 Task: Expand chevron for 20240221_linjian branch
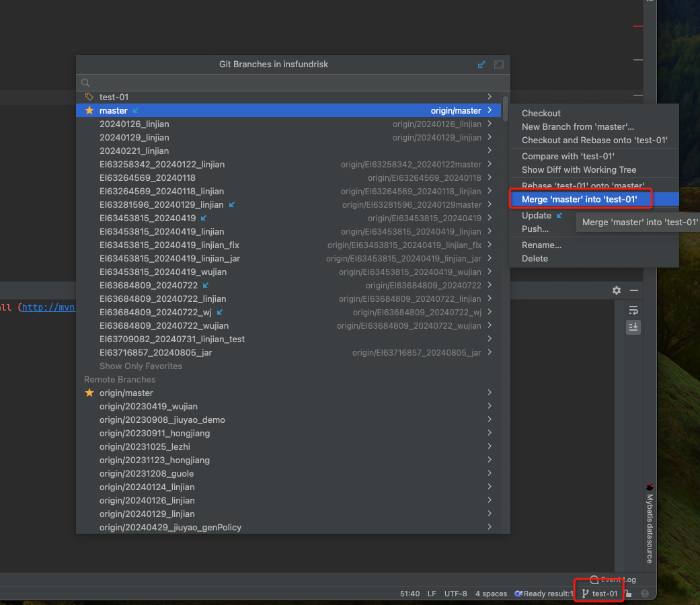point(490,151)
